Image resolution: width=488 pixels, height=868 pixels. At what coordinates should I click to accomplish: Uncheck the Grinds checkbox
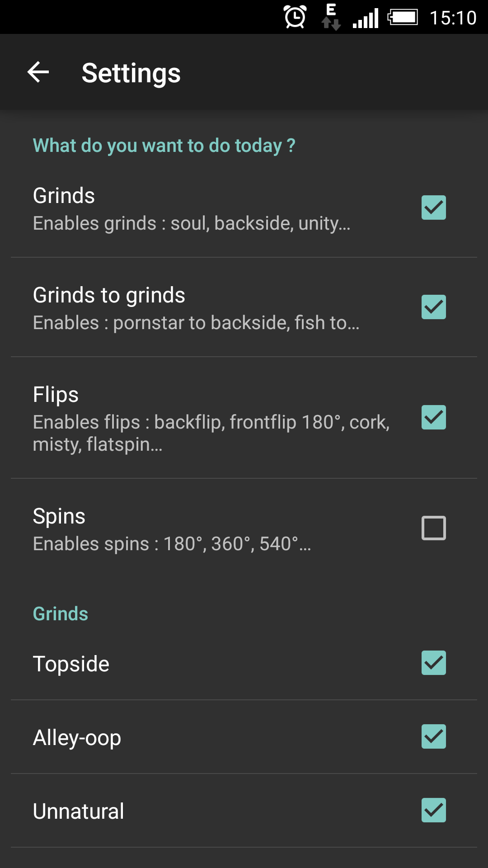coord(434,208)
